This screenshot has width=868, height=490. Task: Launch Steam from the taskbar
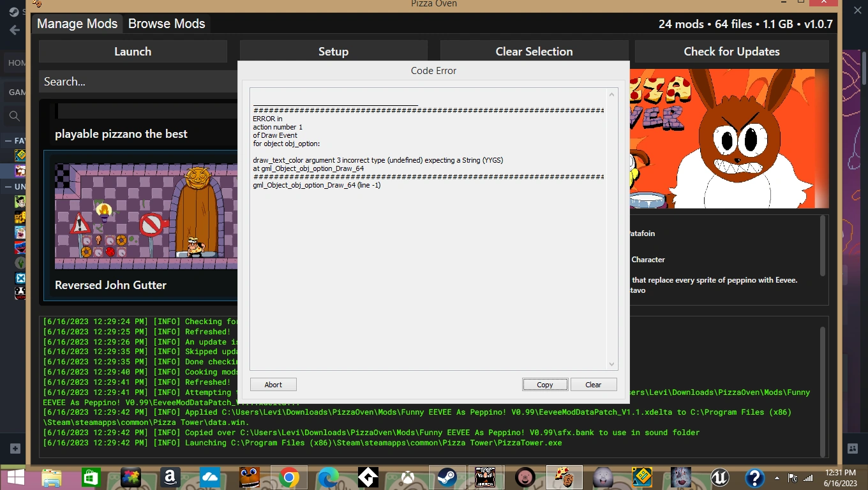pyautogui.click(x=447, y=477)
